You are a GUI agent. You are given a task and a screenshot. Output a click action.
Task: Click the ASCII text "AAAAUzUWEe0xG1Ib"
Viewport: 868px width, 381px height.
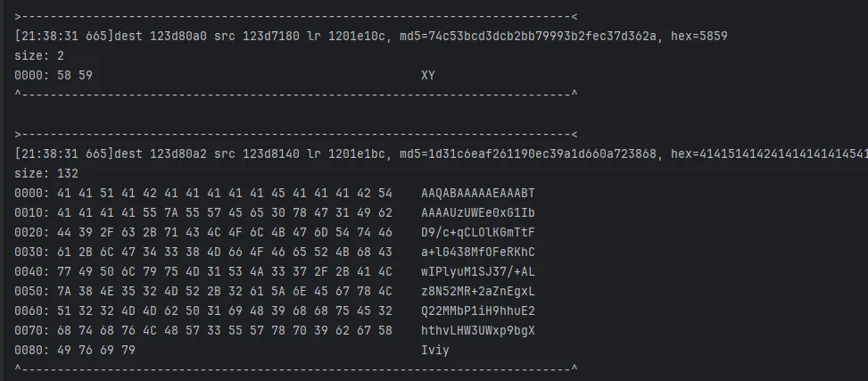pyautogui.click(x=478, y=212)
